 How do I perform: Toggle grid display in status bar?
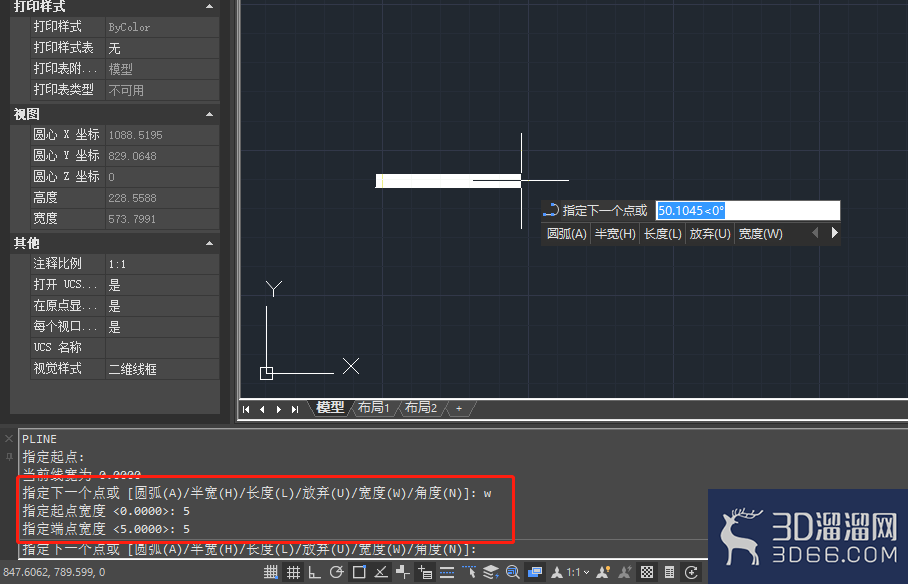tap(294, 572)
